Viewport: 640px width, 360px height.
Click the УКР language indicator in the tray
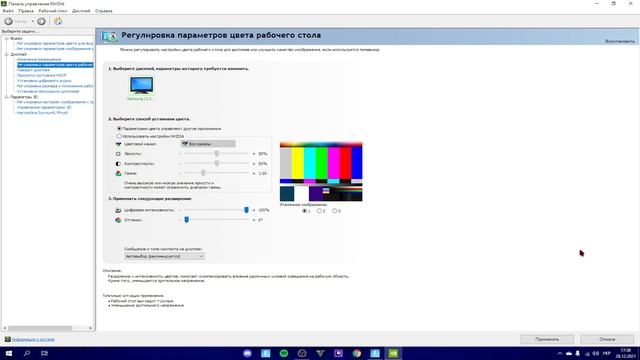607,353
